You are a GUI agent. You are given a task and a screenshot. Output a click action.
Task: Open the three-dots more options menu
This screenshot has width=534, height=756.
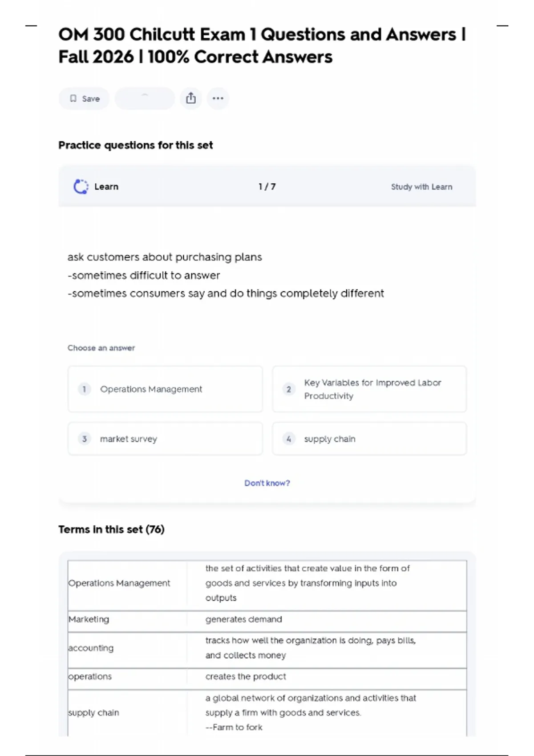tap(218, 98)
